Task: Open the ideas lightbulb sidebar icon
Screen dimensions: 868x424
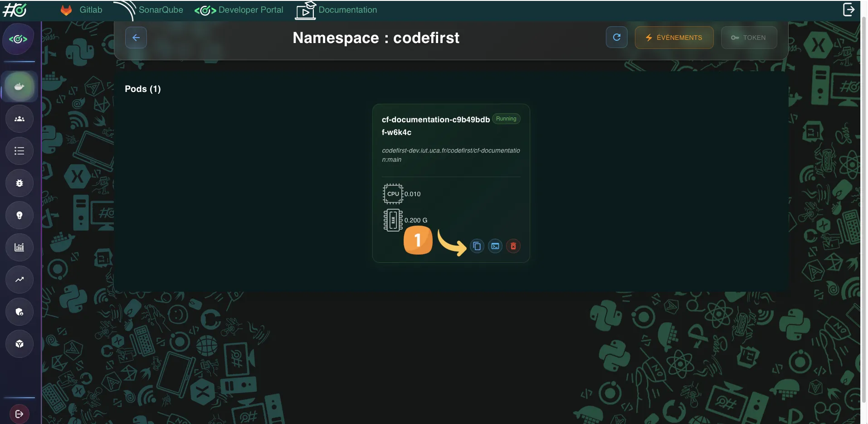Action: 19,215
